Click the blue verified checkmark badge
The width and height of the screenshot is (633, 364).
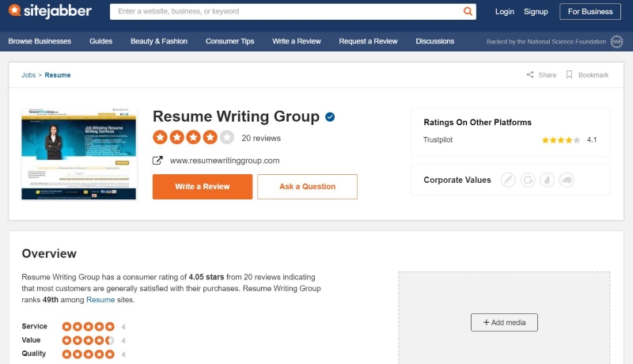pyautogui.click(x=330, y=117)
